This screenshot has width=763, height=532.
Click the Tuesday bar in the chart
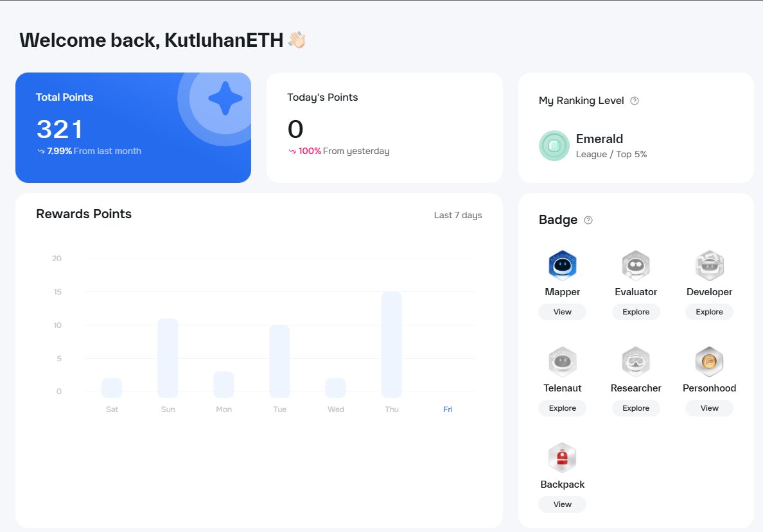[x=280, y=361]
